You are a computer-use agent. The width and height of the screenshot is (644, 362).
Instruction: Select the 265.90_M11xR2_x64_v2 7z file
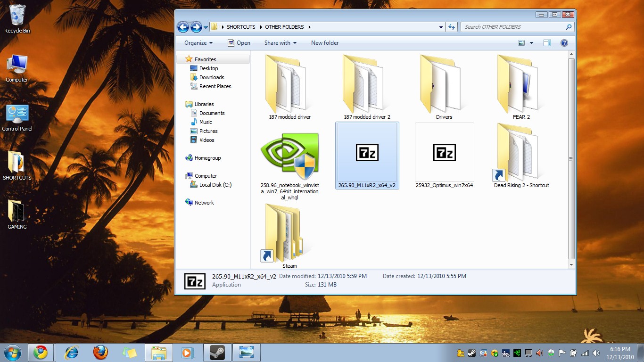click(x=367, y=156)
